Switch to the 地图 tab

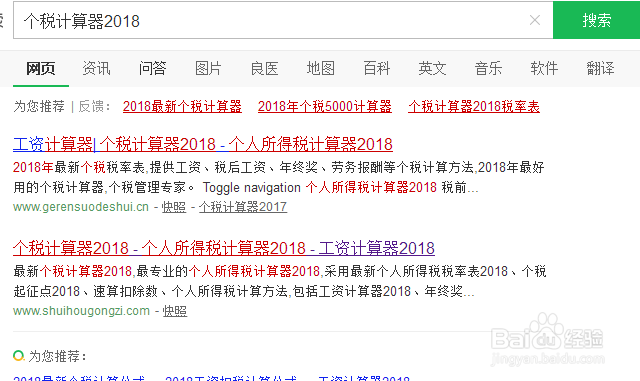[320, 68]
